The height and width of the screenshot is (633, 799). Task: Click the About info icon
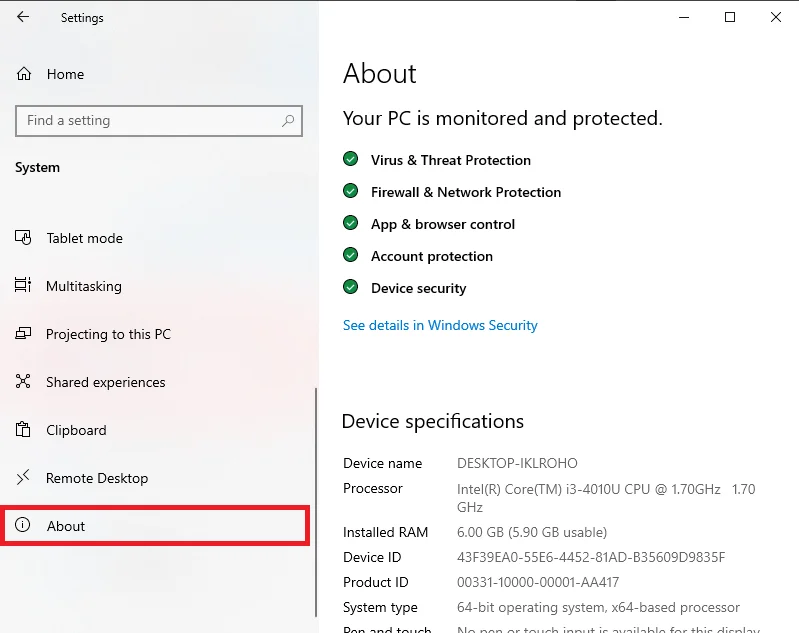(x=22, y=525)
